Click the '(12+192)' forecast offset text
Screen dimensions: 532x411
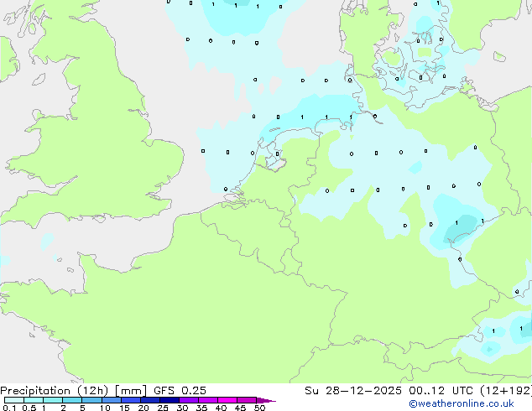(506, 391)
